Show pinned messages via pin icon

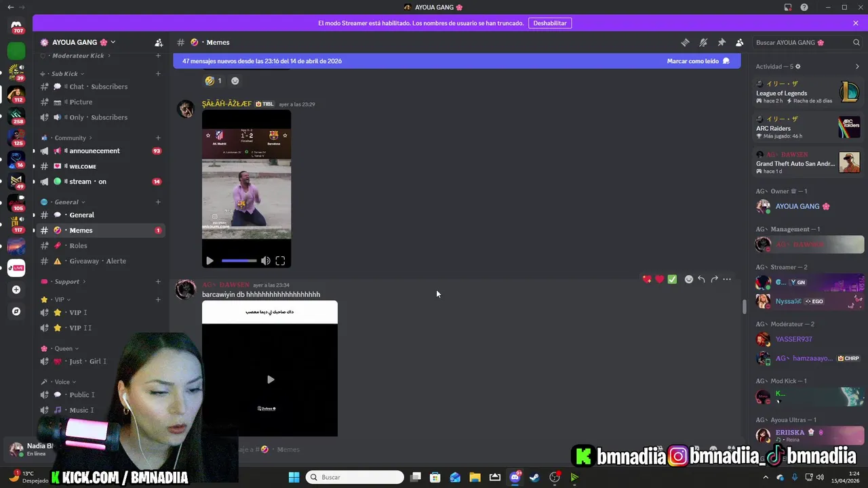tap(722, 42)
